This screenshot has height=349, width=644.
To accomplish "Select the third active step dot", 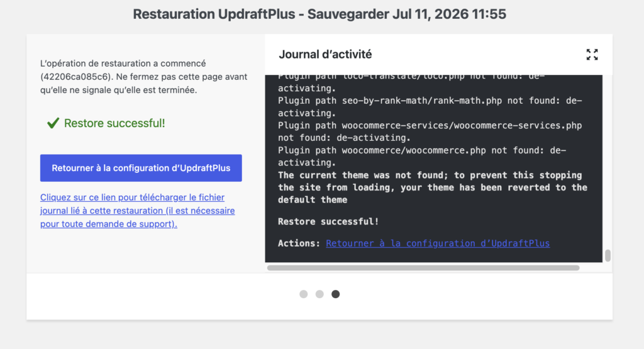I will pos(336,294).
